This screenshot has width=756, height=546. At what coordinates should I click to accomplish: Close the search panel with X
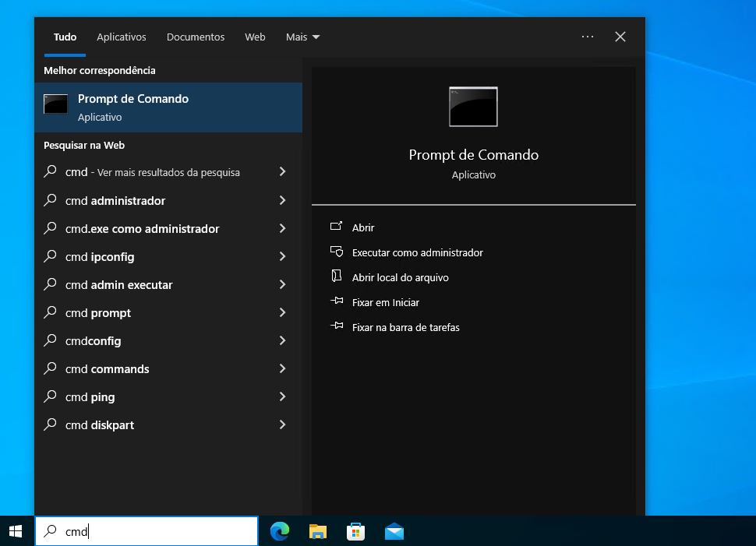620,37
